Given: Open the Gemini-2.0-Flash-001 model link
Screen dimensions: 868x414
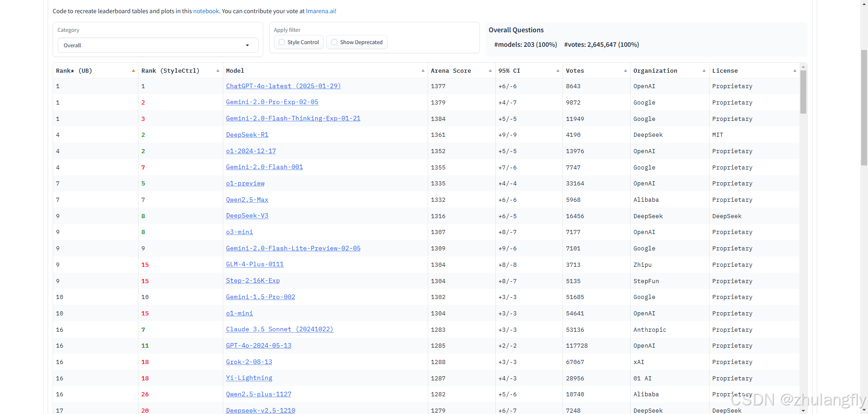Looking at the screenshot, I should [x=264, y=167].
